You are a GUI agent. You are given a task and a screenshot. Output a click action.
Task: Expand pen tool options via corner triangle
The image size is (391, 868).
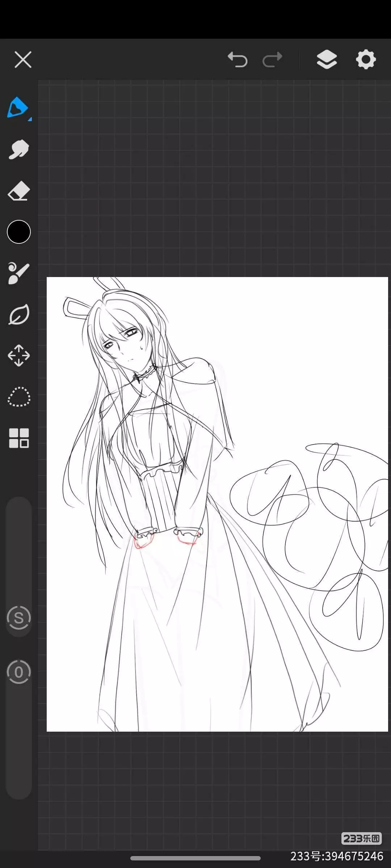click(30, 119)
